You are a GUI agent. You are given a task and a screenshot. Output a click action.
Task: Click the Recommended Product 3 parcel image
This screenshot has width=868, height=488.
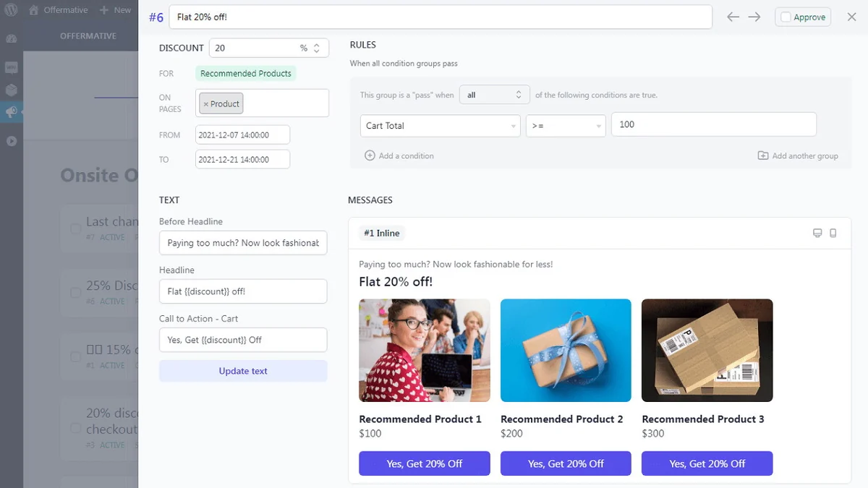[x=707, y=351]
